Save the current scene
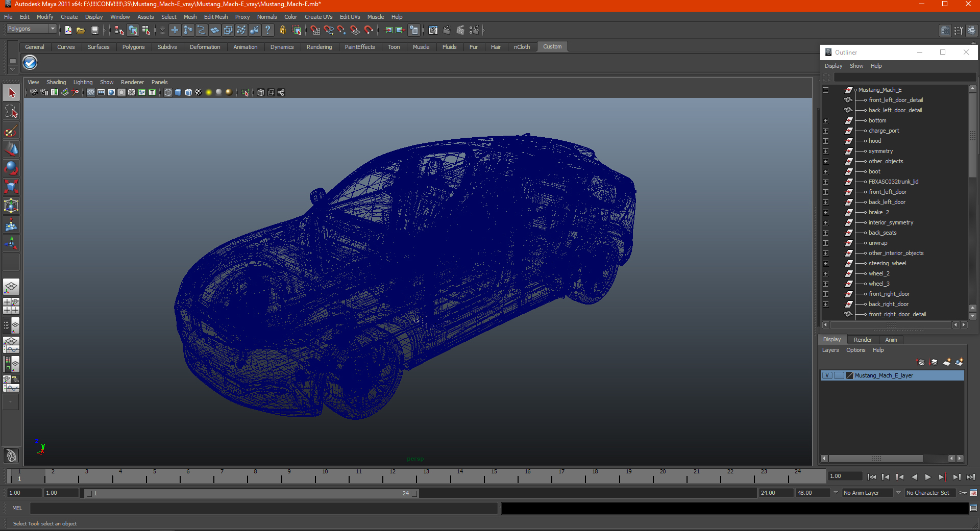This screenshot has height=531, width=980. click(94, 31)
